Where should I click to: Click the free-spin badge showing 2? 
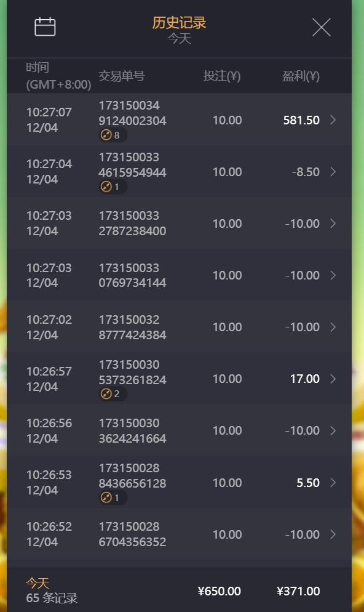tap(113, 394)
